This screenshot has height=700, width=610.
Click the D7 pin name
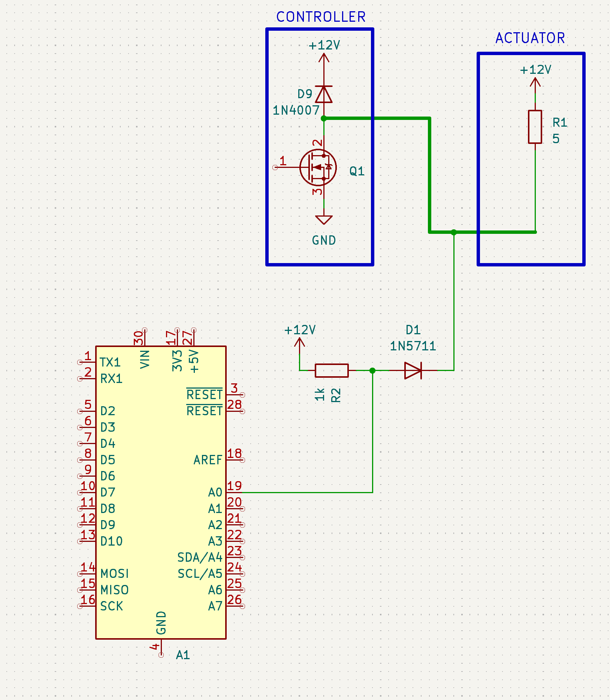(x=108, y=492)
